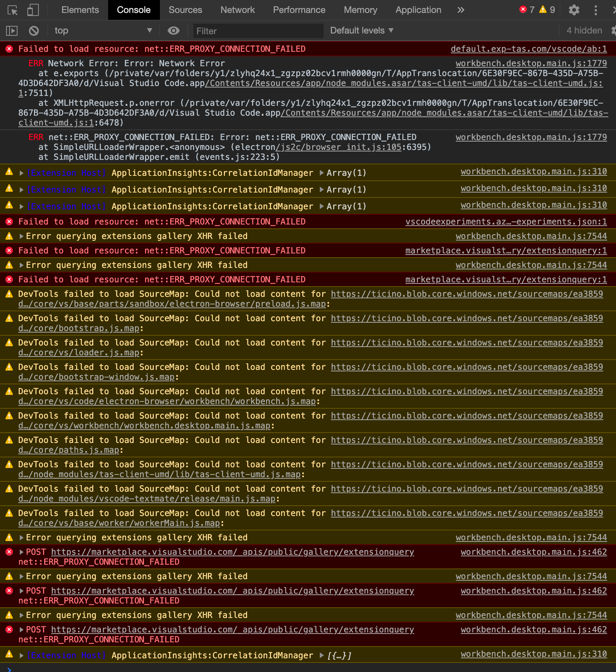Screen dimensions: 616x672
Task: Toggle the device toolbar
Action: click(32, 10)
